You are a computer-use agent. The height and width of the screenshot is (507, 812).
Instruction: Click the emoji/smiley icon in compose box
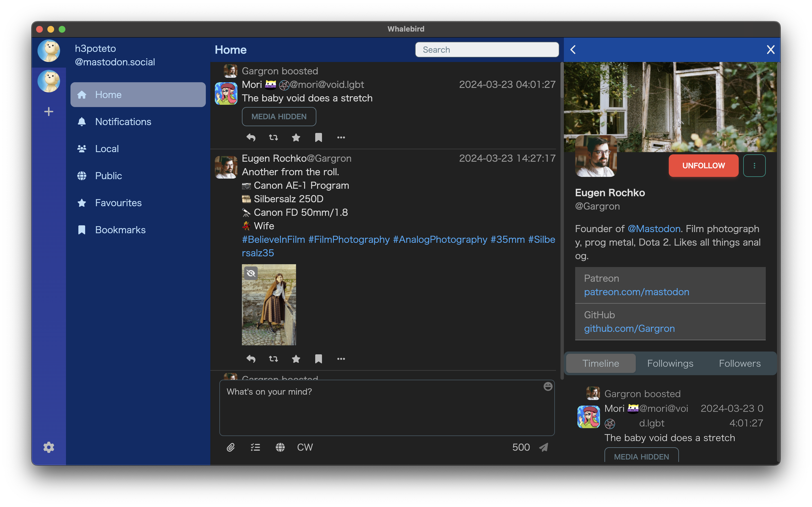(547, 387)
